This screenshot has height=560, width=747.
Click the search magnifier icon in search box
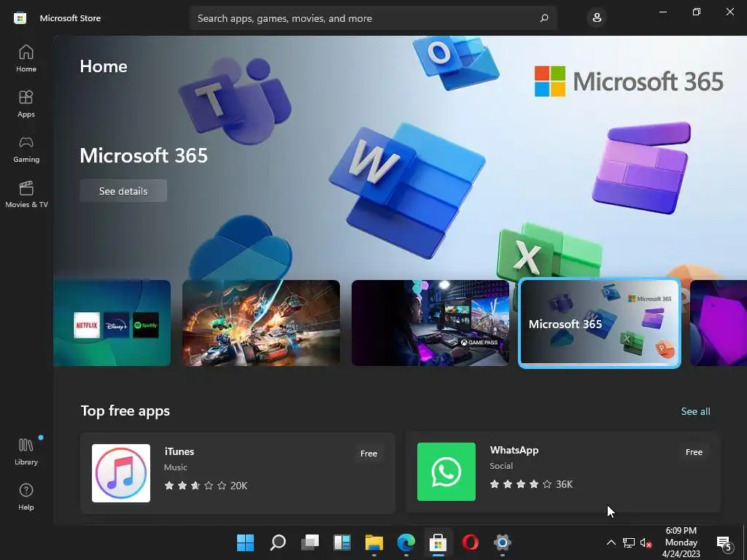point(544,18)
